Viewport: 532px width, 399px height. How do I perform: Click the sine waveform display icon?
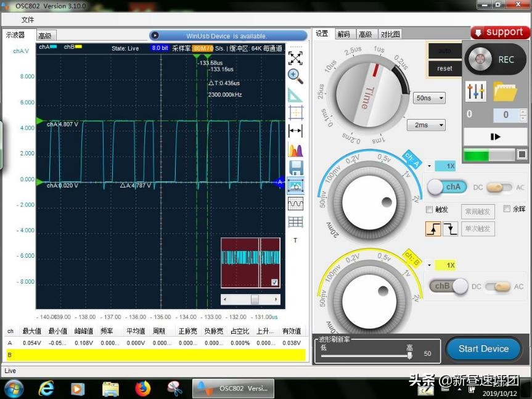[295, 203]
